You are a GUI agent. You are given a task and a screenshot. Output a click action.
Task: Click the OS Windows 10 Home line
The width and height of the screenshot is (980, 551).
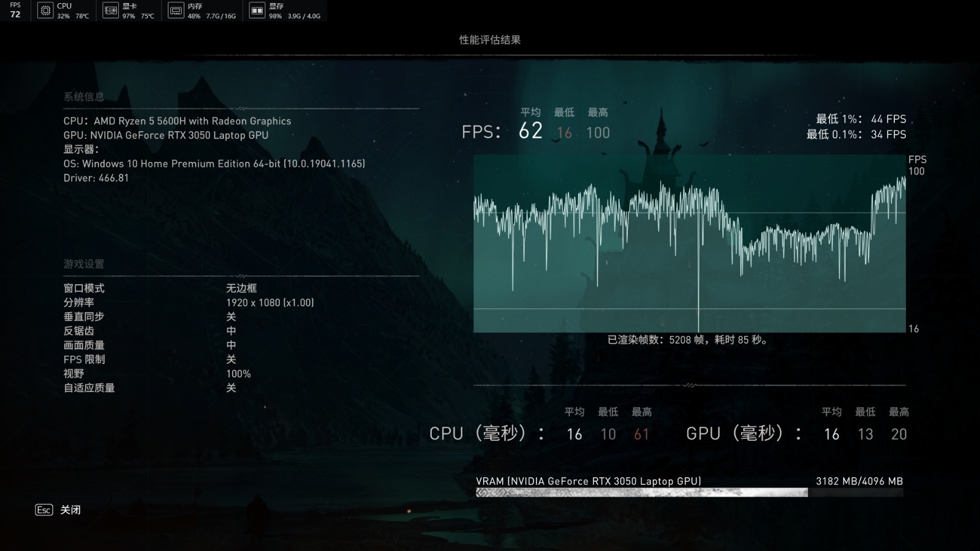(214, 163)
